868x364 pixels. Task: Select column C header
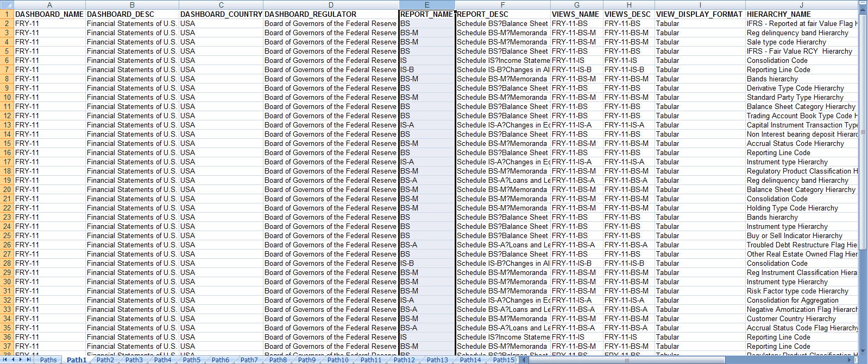pos(221,5)
